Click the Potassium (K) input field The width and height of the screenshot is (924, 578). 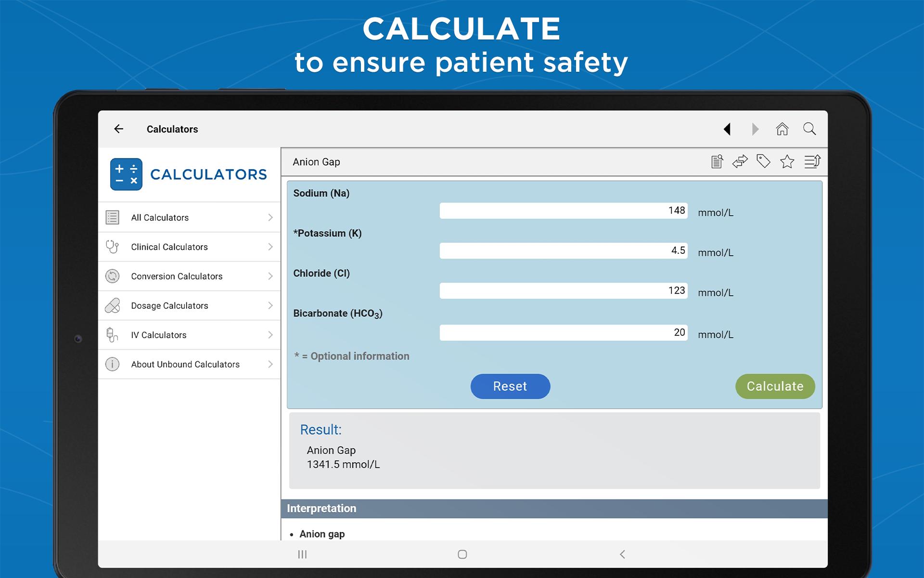coord(564,250)
